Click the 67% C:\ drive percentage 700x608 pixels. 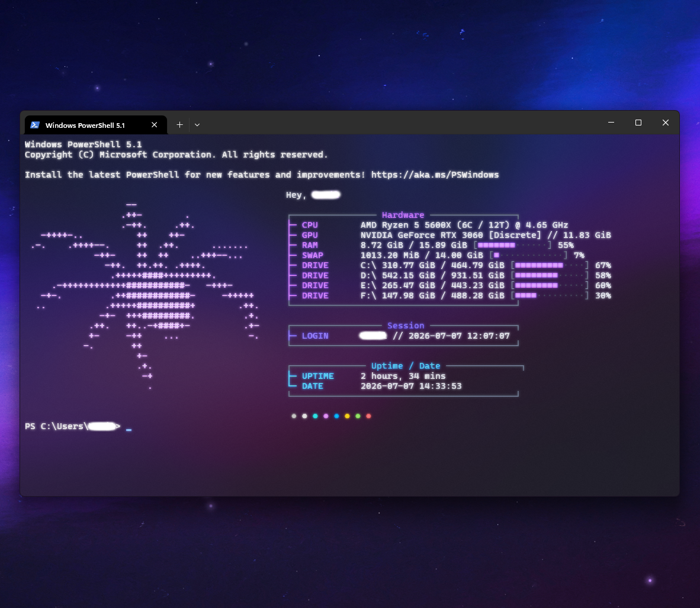[x=603, y=265]
